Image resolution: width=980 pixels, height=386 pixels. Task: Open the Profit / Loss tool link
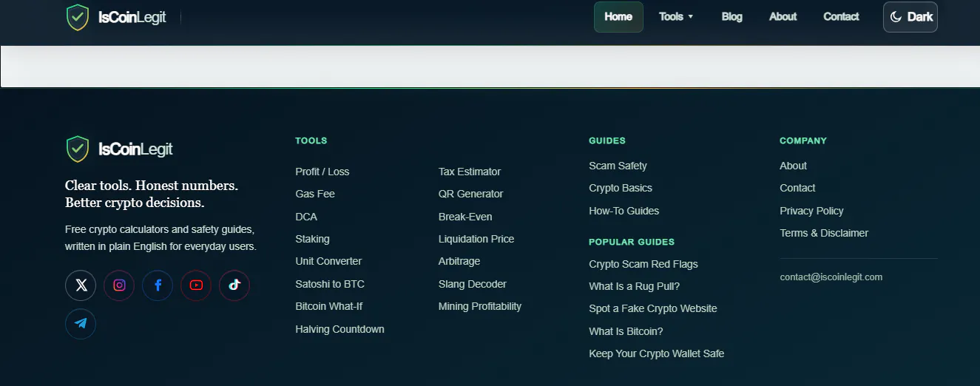point(322,172)
